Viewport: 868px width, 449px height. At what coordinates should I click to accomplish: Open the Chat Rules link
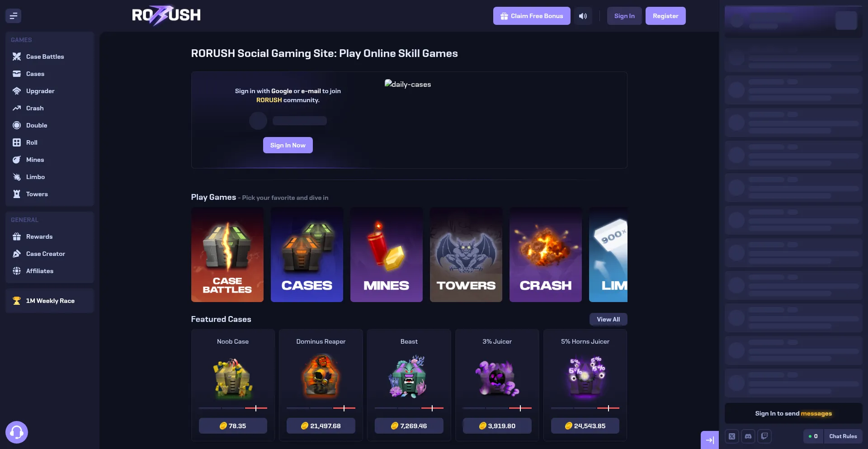tap(843, 436)
